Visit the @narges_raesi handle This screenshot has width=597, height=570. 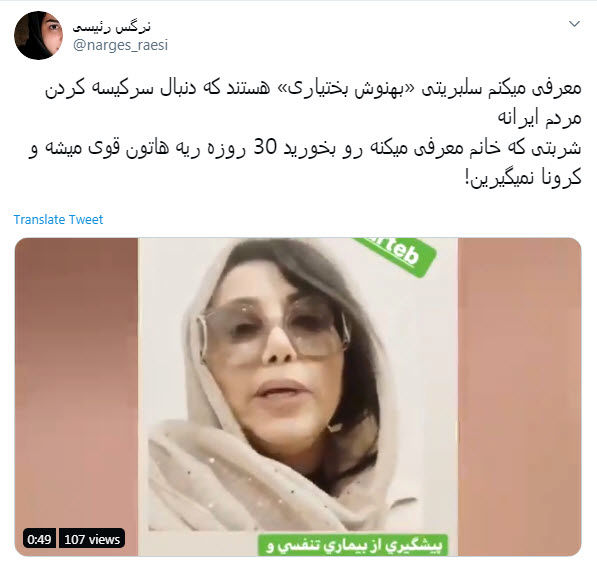(120, 45)
